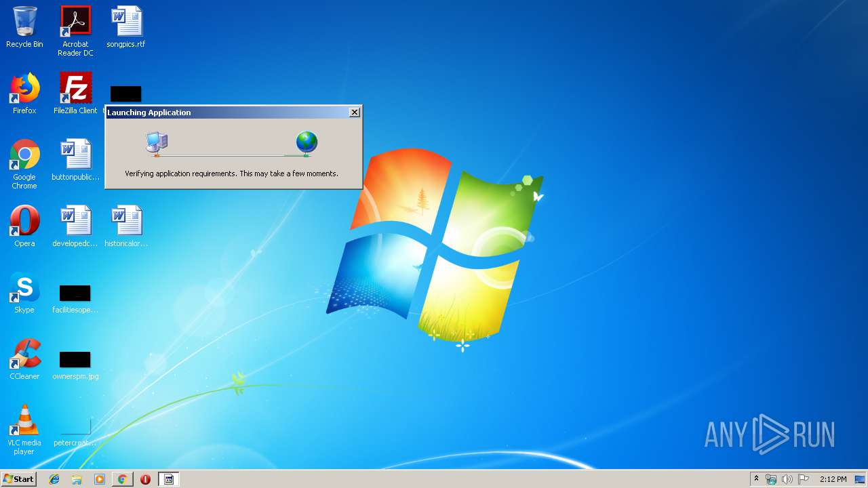Open Internet Explorer from taskbar

coord(54,479)
